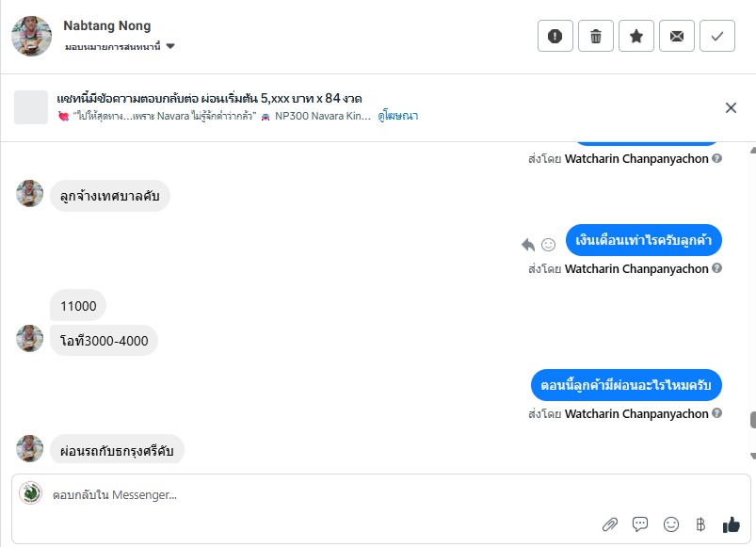
Task: Send a thumbs-up like
Action: (731, 524)
